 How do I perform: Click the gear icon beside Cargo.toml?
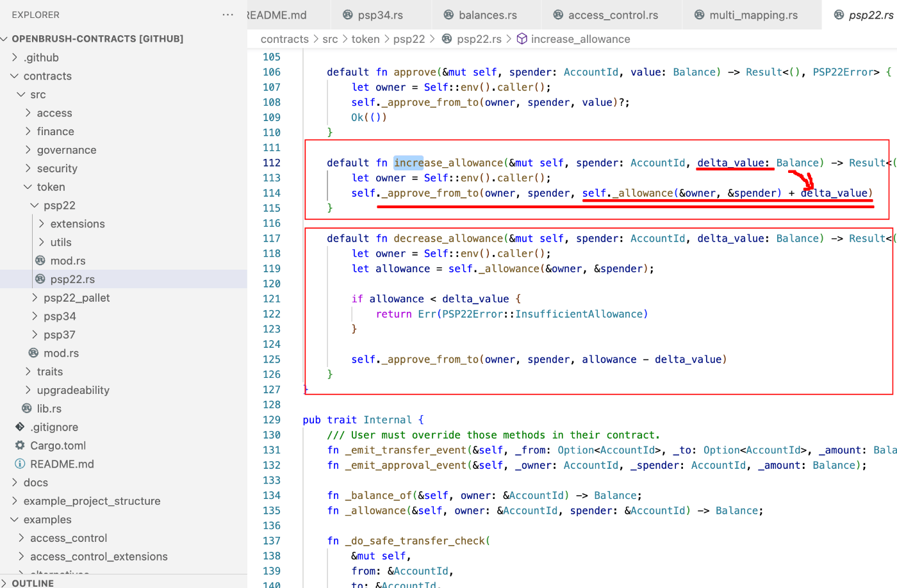coord(20,446)
